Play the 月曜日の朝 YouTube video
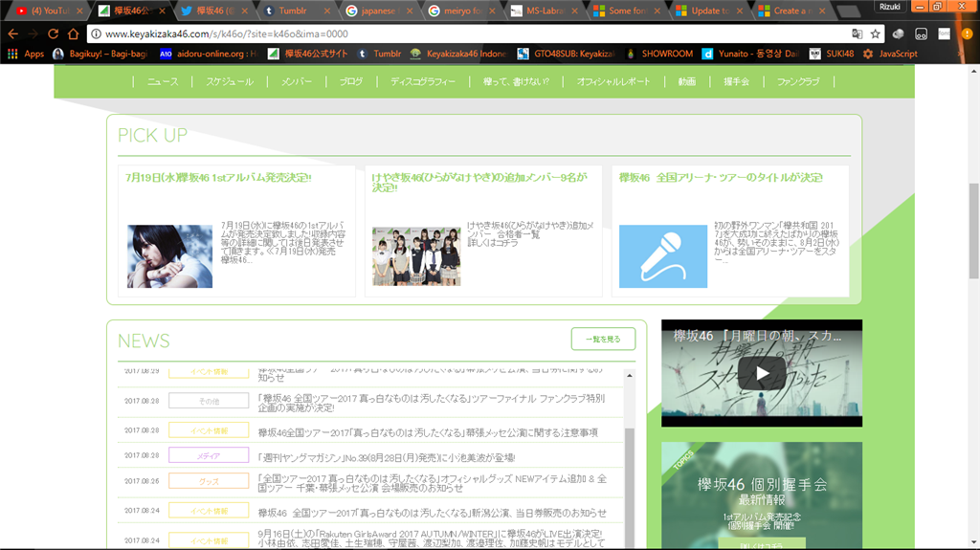980x550 pixels. [761, 374]
